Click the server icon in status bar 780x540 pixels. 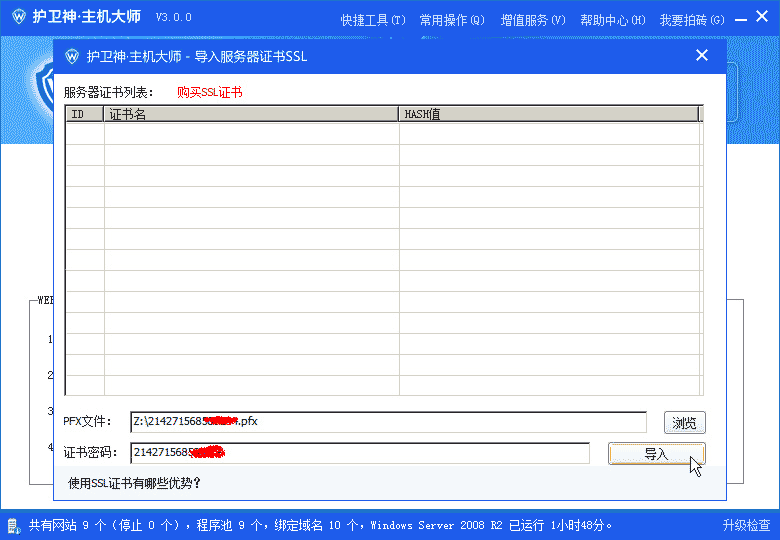pyautogui.click(x=13, y=526)
